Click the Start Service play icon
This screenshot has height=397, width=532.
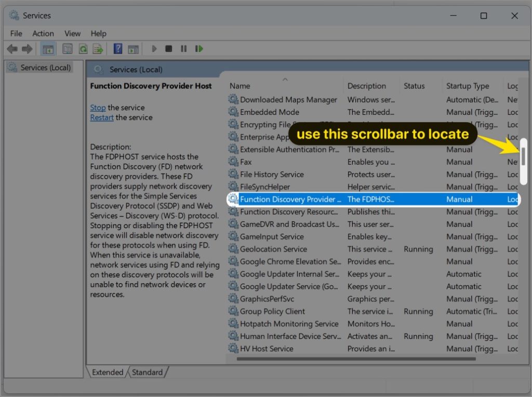pyautogui.click(x=154, y=49)
